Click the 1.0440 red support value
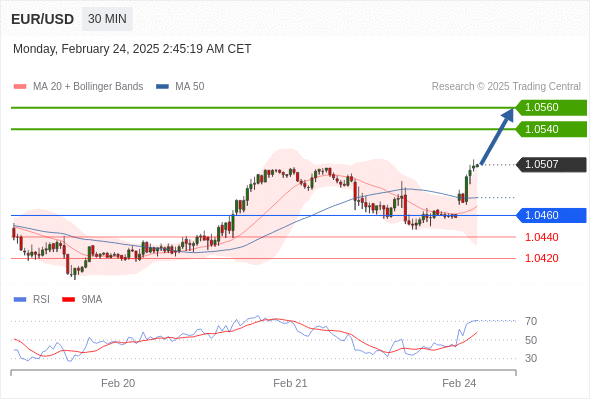The image size is (590, 400). 542,237
